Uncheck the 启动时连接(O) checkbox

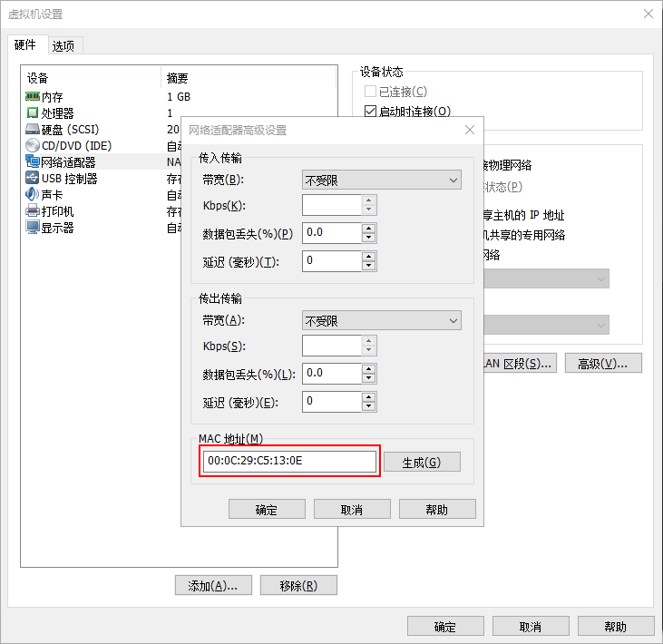(370, 112)
